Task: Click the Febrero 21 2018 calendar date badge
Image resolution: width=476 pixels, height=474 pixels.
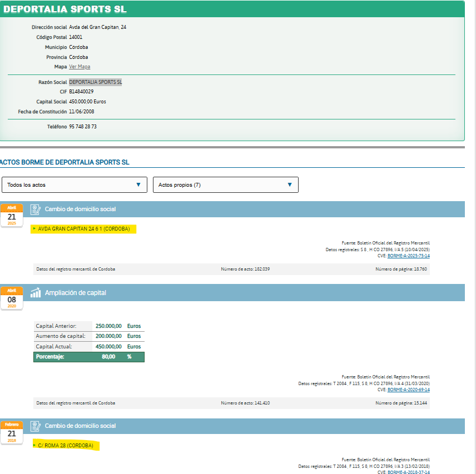Action: click(12, 433)
